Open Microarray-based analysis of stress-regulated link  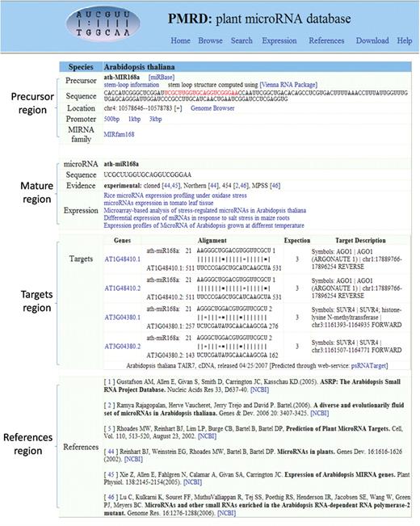click(204, 210)
